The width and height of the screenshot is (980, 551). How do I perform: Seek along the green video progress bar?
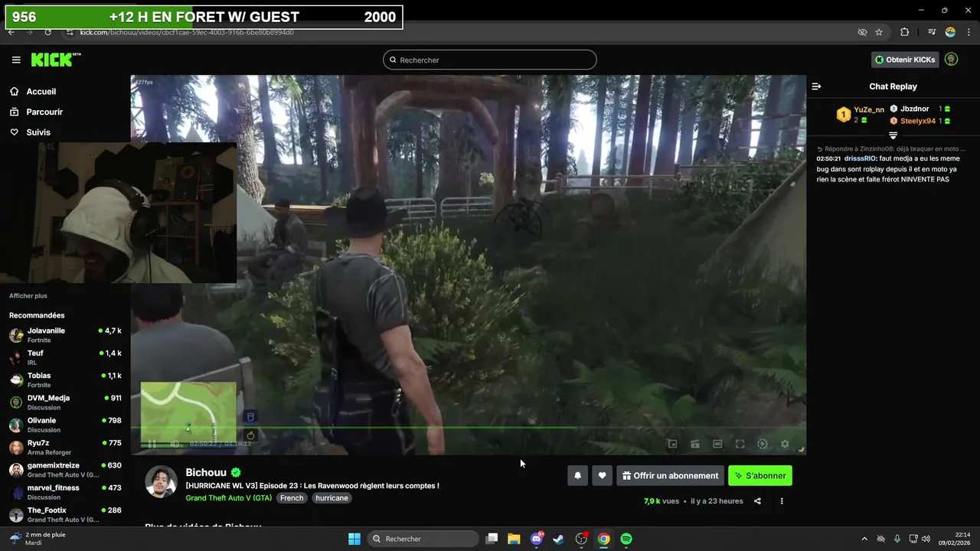pyautogui.click(x=468, y=428)
